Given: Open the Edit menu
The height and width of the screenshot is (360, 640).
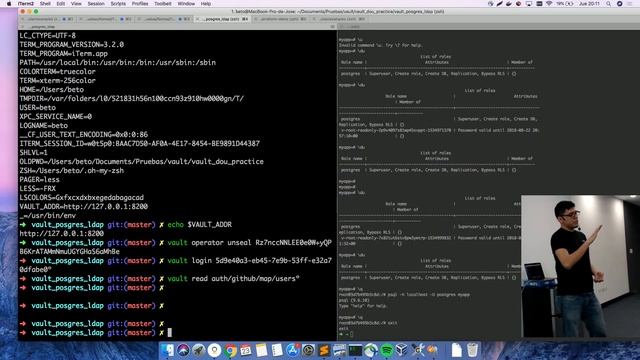Looking at the screenshot, I should coord(61,4).
